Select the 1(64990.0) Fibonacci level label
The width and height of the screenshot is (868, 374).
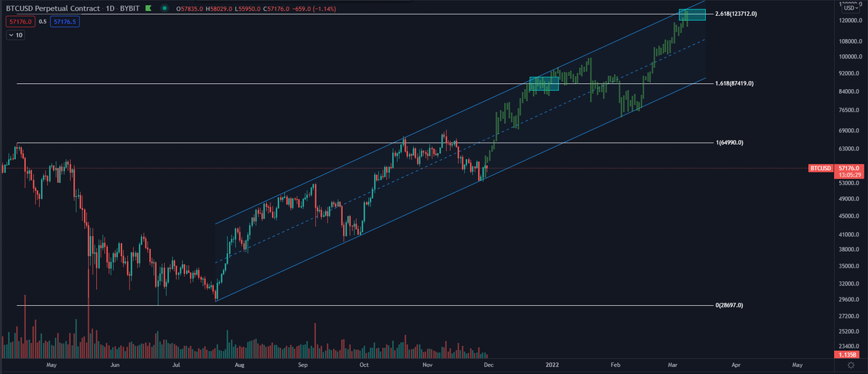pyautogui.click(x=730, y=143)
